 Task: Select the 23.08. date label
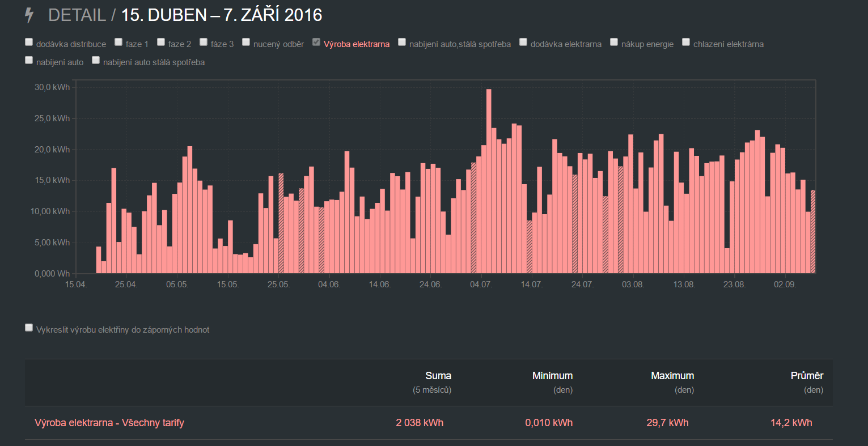click(734, 284)
